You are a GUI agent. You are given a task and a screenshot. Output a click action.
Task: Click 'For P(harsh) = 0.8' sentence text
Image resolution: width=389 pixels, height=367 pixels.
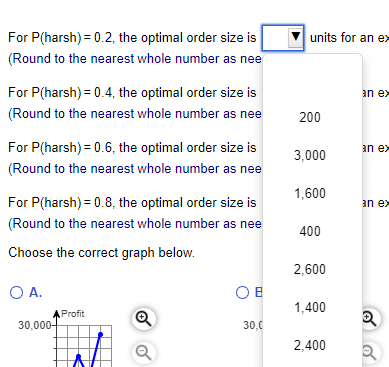(132, 203)
